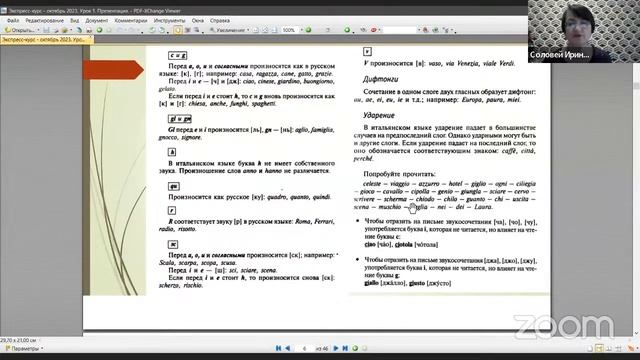This screenshot has height=360, width=640.
Task: Open the Параметры button in status bar
Action: pos(24,349)
